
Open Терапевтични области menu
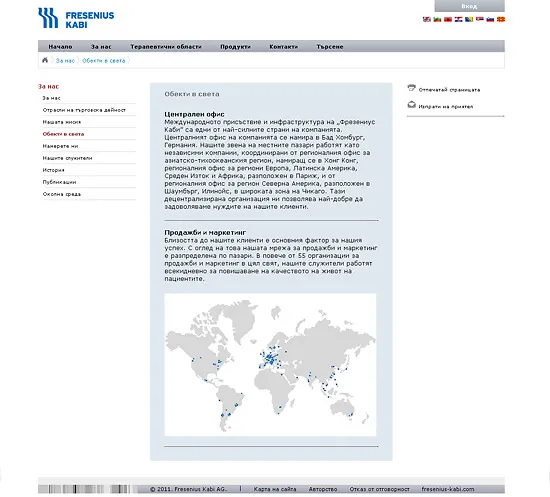coord(166,47)
